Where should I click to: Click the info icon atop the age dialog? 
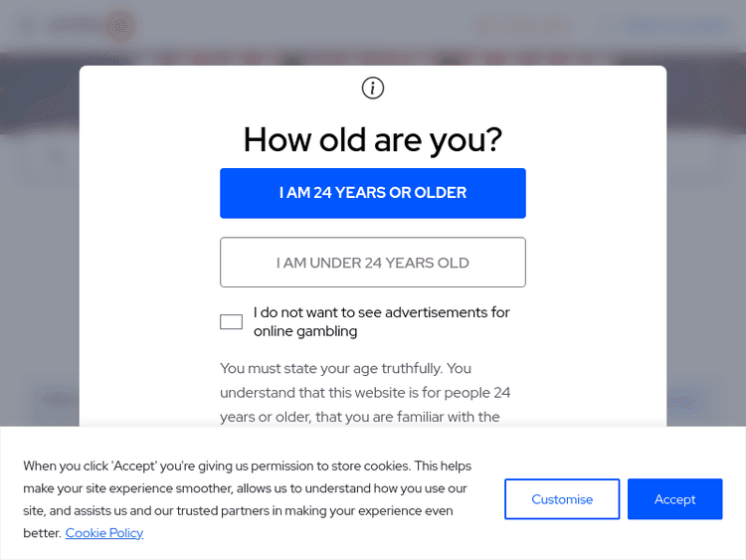pyautogui.click(x=373, y=88)
